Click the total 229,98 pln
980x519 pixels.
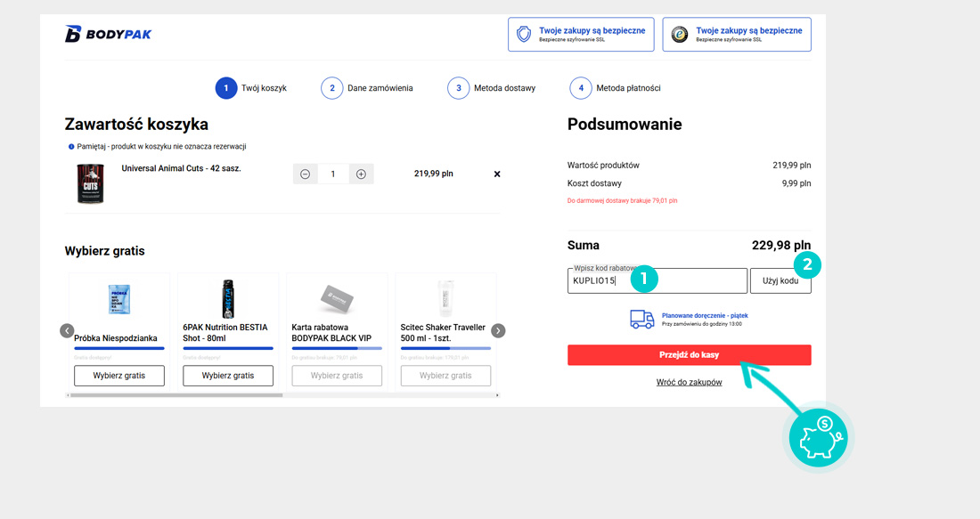(781, 246)
